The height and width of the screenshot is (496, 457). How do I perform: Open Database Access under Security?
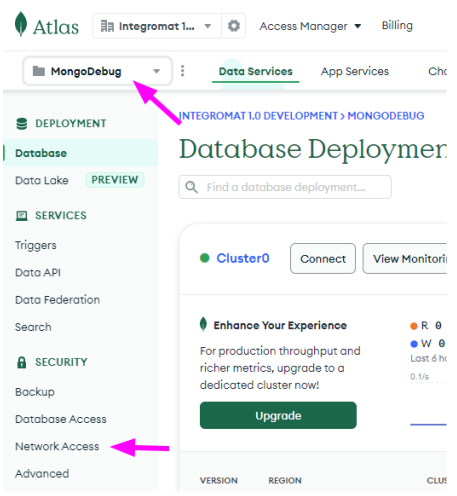coord(61,419)
